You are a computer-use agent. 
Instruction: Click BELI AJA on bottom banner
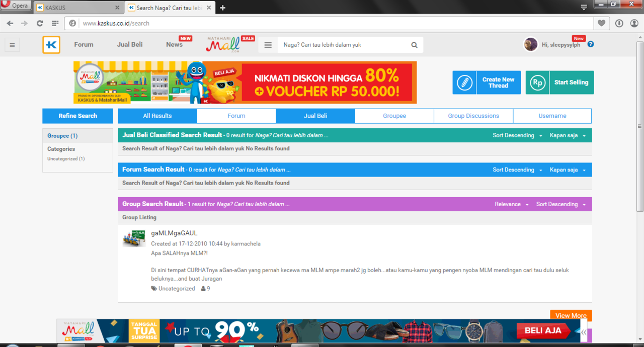(x=543, y=331)
